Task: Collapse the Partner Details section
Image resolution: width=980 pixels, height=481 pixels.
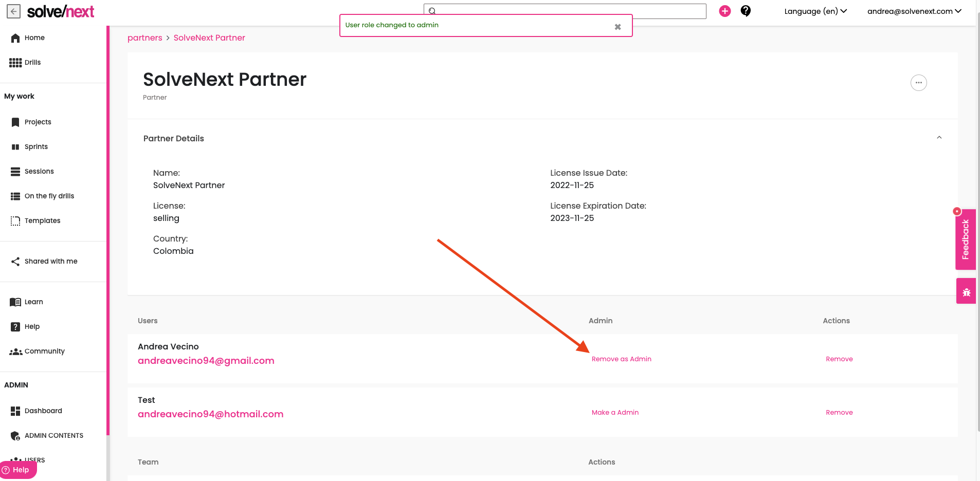Action: (939, 138)
